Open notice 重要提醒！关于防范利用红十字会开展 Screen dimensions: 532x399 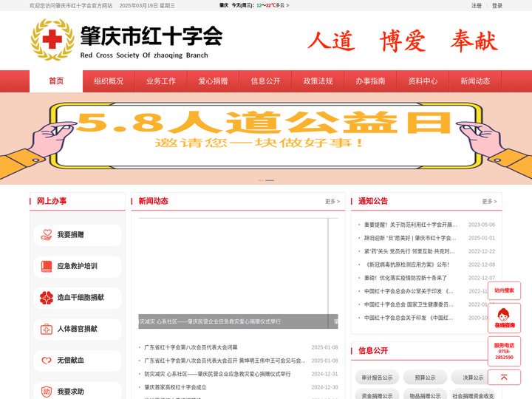pyautogui.click(x=411, y=225)
